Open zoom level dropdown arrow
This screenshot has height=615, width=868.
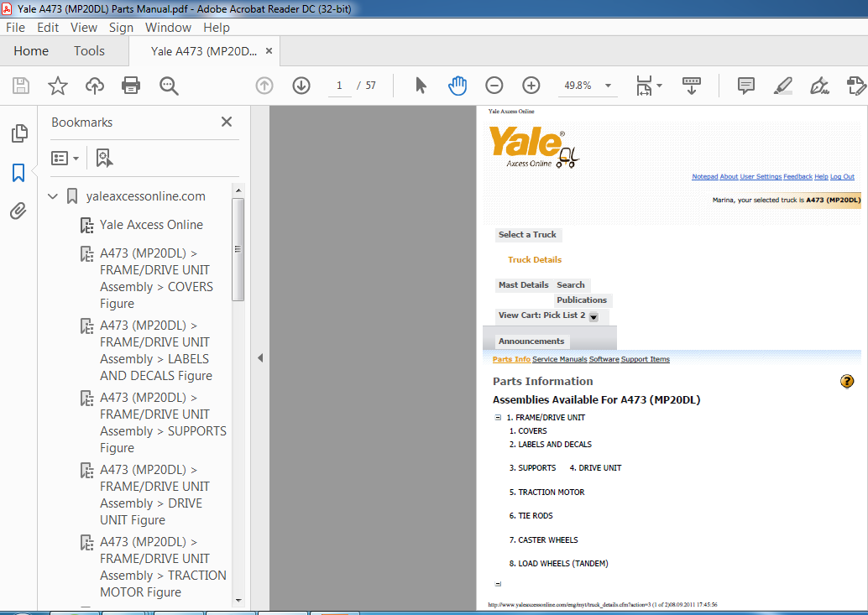click(x=609, y=86)
